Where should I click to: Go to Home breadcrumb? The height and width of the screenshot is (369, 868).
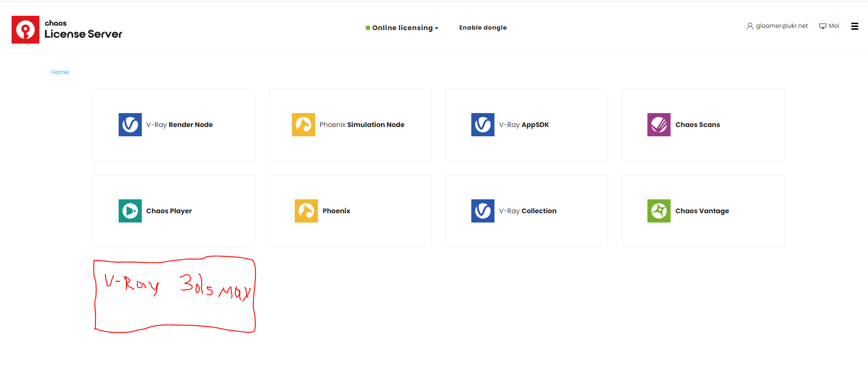pos(60,72)
